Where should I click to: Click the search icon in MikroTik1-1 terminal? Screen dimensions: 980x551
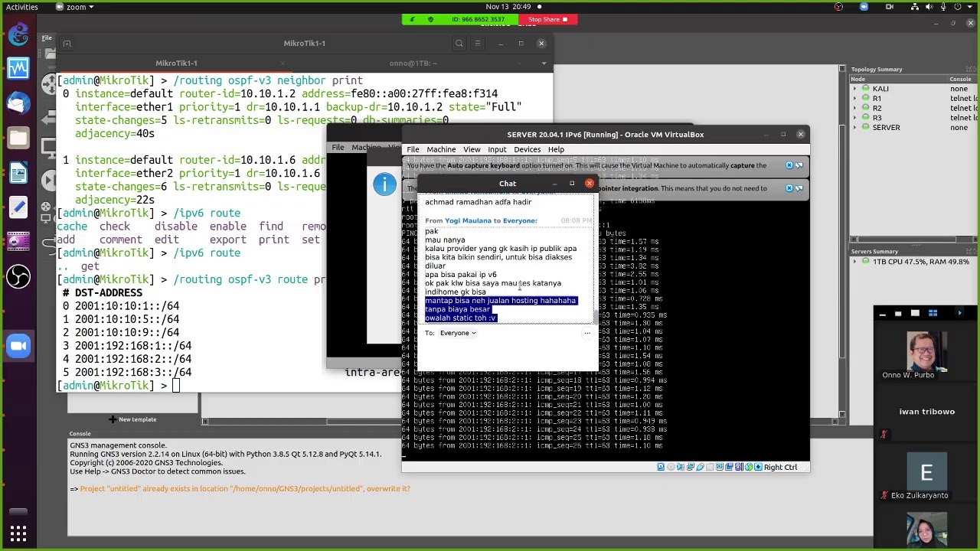[459, 44]
